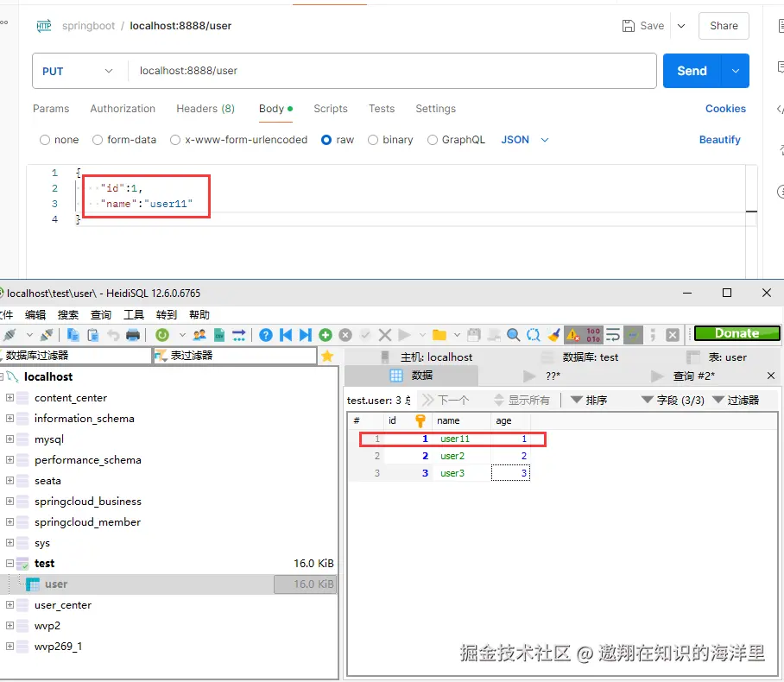
Task: Switch to Params tab in Postman
Action: (x=51, y=109)
